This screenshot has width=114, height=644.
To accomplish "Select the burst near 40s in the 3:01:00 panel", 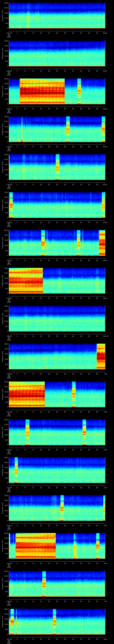I will 74,394.
